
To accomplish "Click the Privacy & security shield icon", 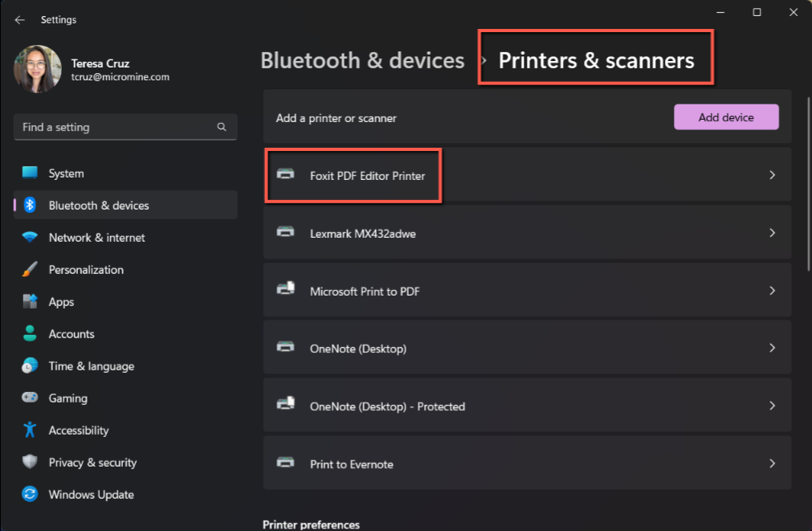I will point(30,462).
